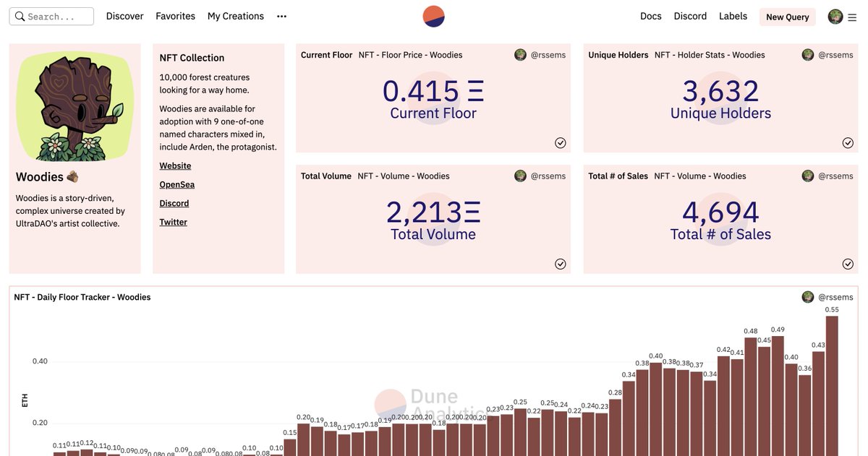Click rssems avatar on Total # of Sales card

tap(808, 176)
